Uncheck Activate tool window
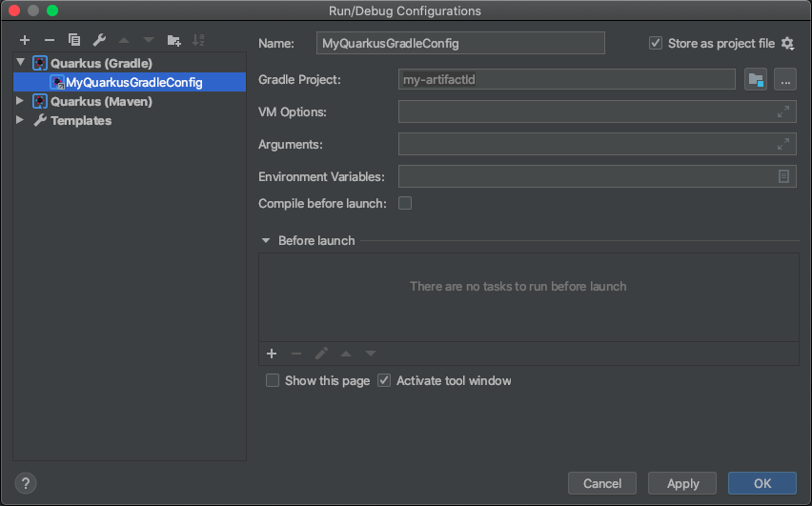 [x=384, y=380]
